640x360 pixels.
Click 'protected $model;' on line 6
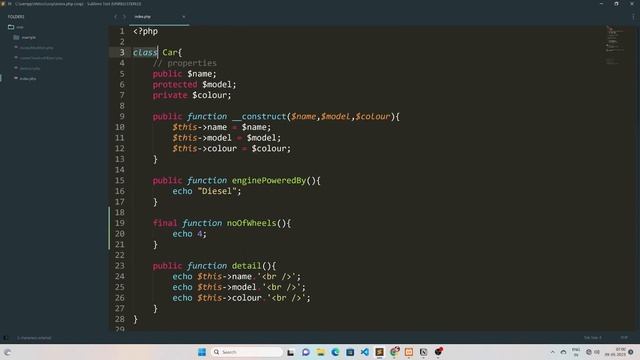click(194, 84)
